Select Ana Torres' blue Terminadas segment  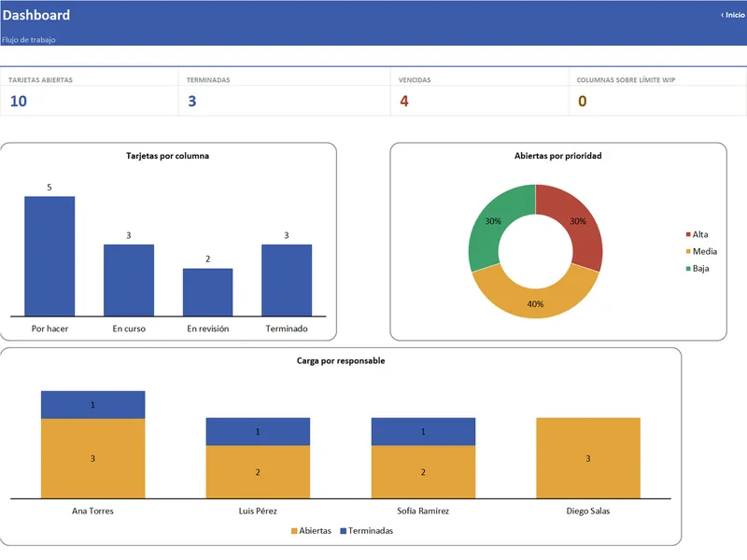pos(92,405)
